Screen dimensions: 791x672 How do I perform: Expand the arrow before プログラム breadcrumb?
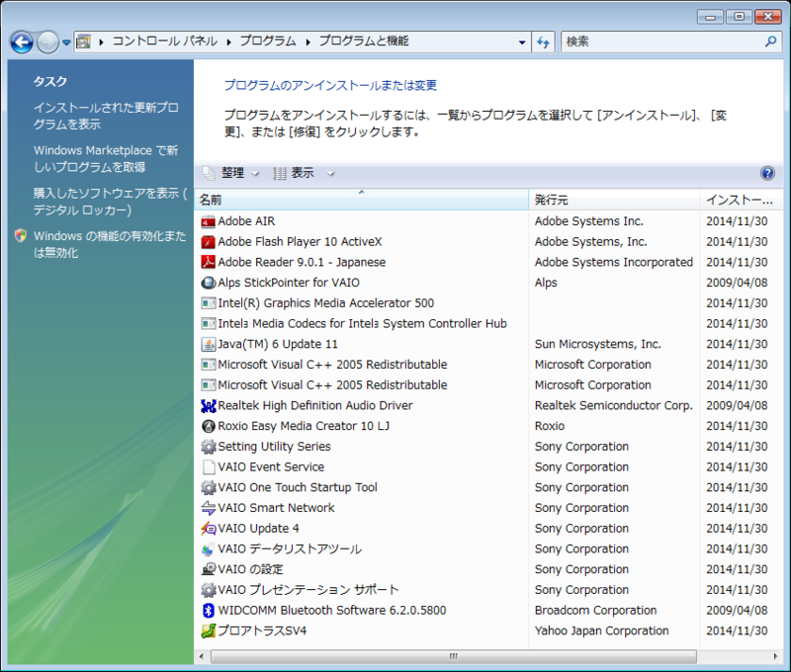(229, 42)
